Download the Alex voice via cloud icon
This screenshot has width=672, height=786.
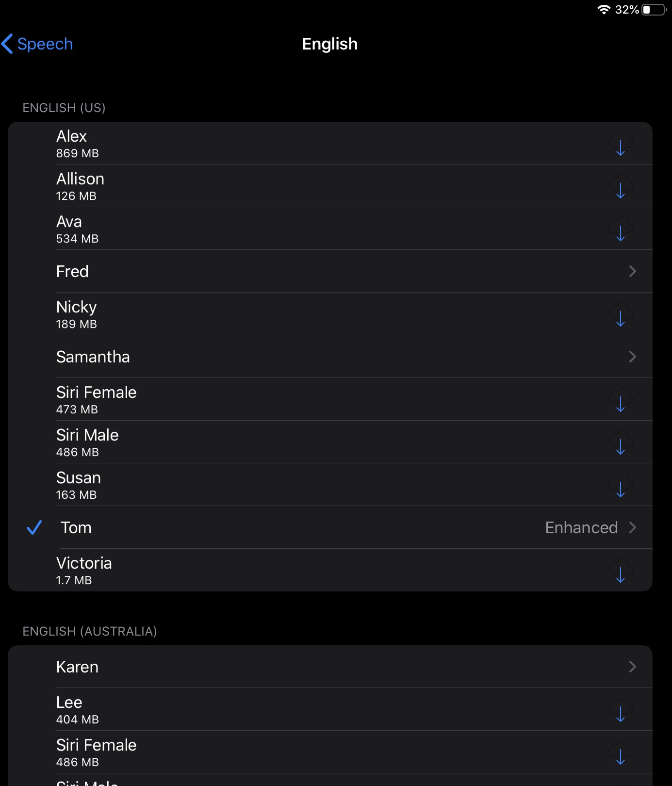[620, 144]
